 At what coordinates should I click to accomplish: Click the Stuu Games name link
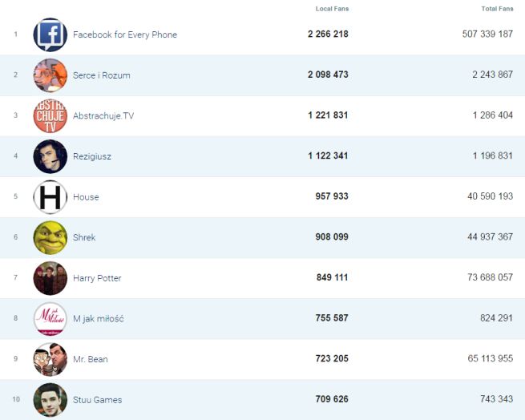coord(97,400)
